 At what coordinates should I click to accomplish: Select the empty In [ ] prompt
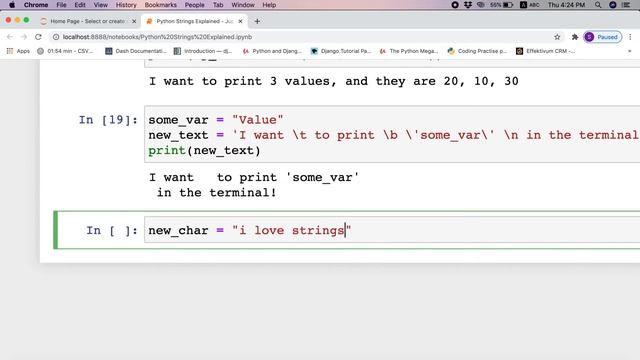coord(111,231)
